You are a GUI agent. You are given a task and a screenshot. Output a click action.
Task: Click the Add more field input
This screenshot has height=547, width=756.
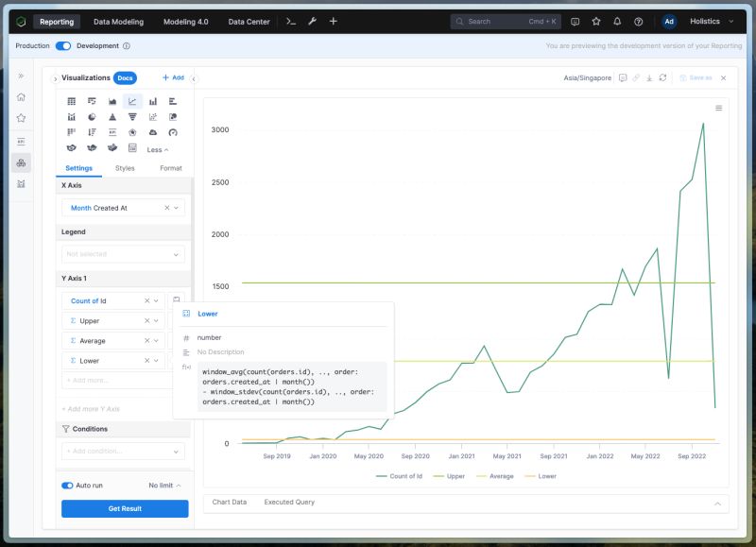[116, 380]
